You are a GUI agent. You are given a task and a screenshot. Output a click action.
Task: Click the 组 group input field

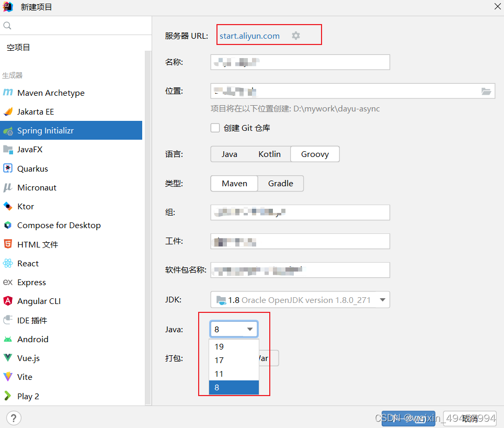click(300, 212)
